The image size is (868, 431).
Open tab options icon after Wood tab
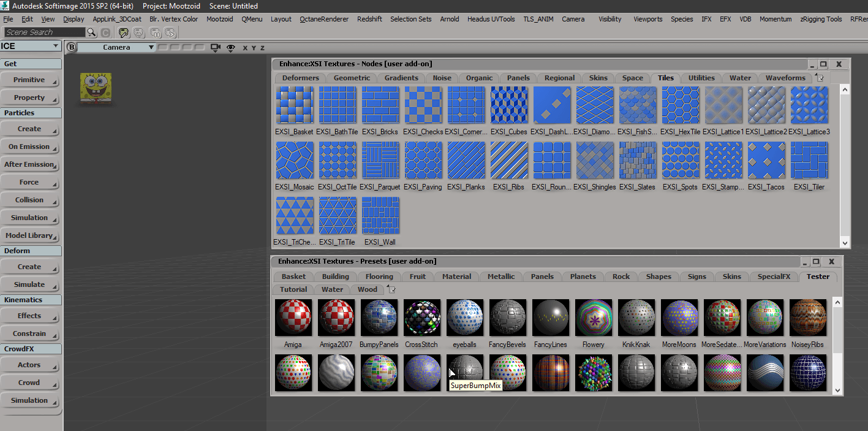[391, 289]
